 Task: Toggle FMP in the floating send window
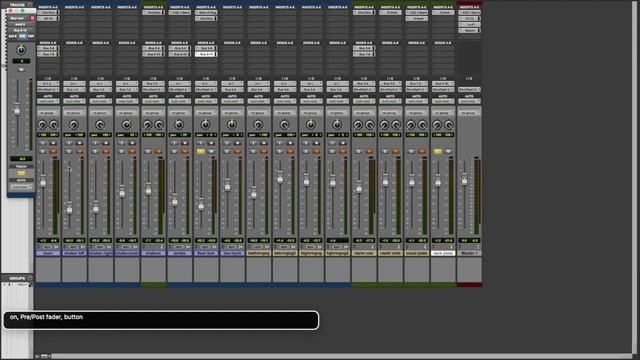[31, 36]
